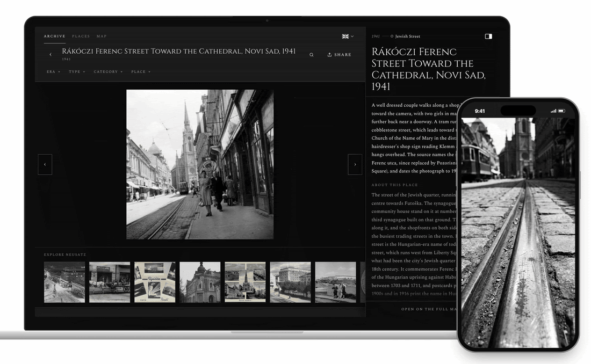The image size is (591, 364).
Task: Expand the Era filter dropdown
Action: (x=53, y=71)
